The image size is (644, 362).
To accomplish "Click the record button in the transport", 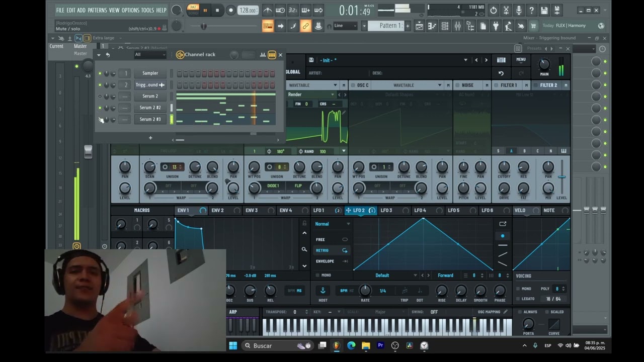I will coord(231,10).
